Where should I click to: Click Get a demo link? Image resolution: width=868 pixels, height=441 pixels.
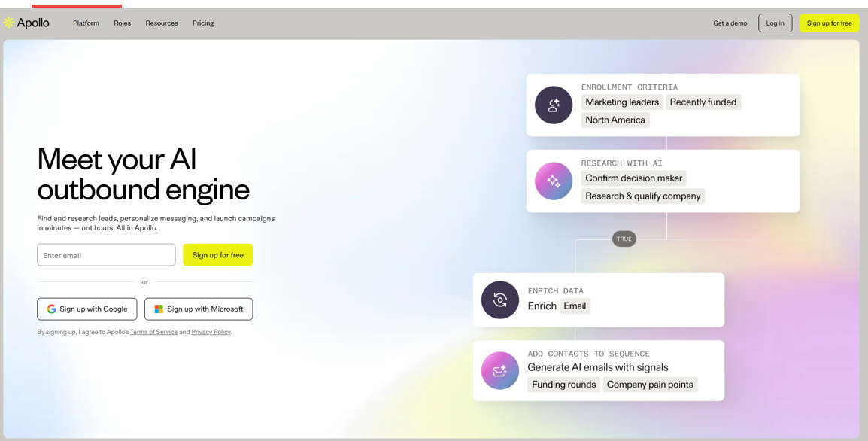click(730, 23)
